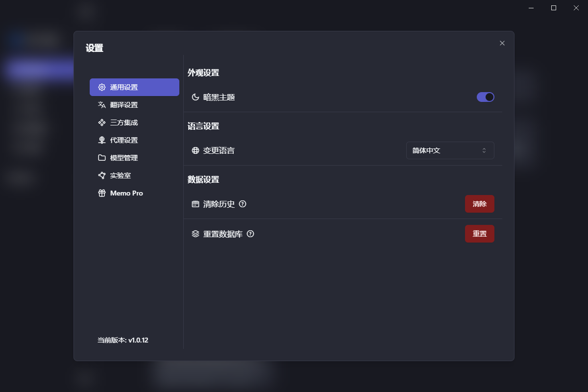588x392 pixels.
Task: Click the gear icon beside 通用设置
Action: click(x=102, y=87)
